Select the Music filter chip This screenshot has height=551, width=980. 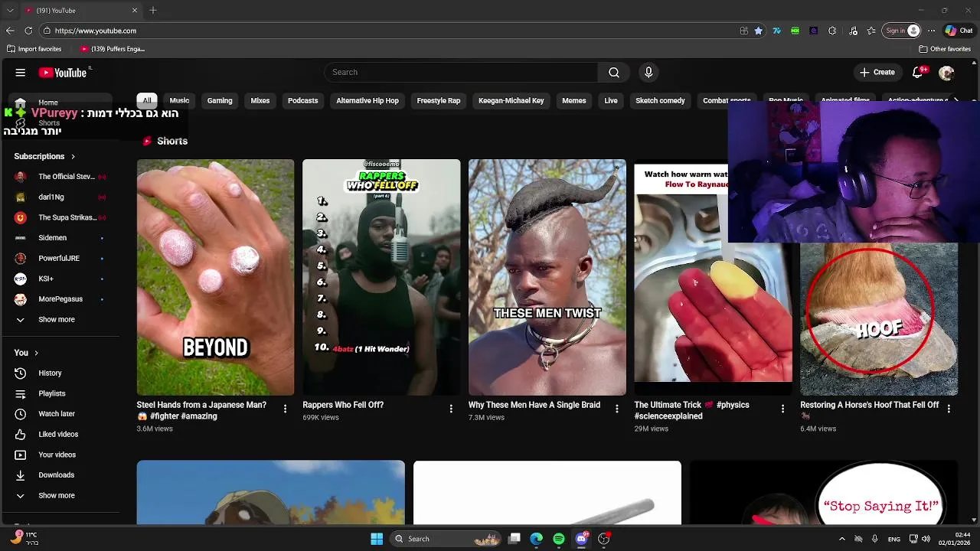coord(179,101)
